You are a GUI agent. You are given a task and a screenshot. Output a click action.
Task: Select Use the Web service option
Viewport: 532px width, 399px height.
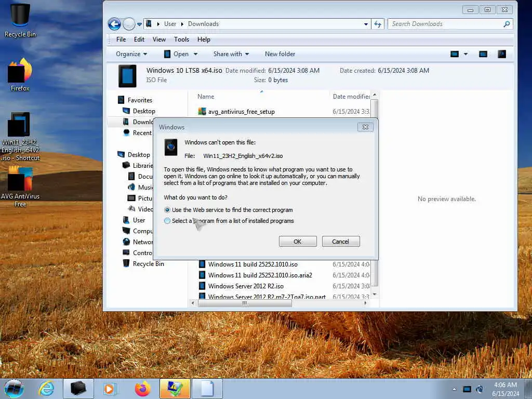coord(228,210)
